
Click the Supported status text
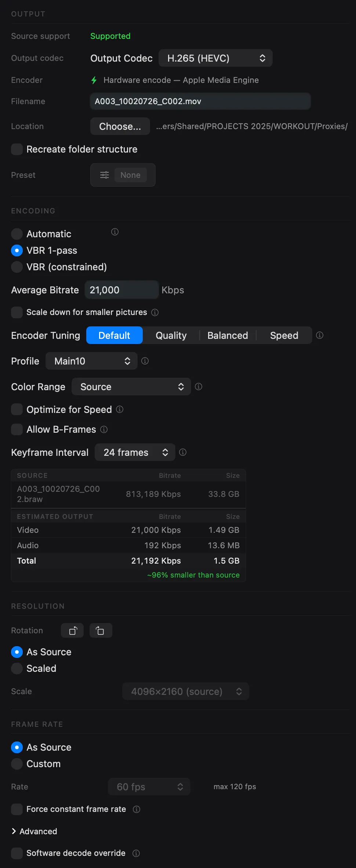click(110, 36)
